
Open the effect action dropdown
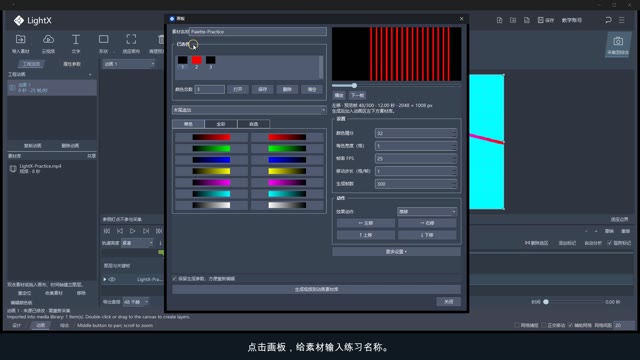[x=427, y=211]
